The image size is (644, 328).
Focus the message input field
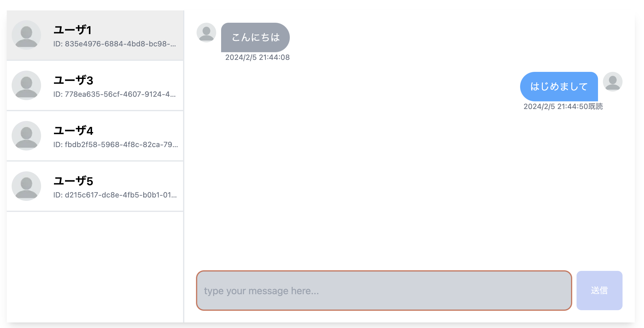point(384,291)
